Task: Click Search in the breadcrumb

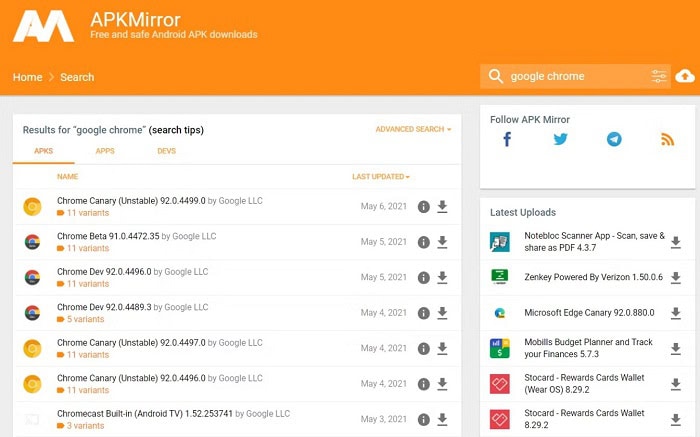Action: tap(77, 77)
